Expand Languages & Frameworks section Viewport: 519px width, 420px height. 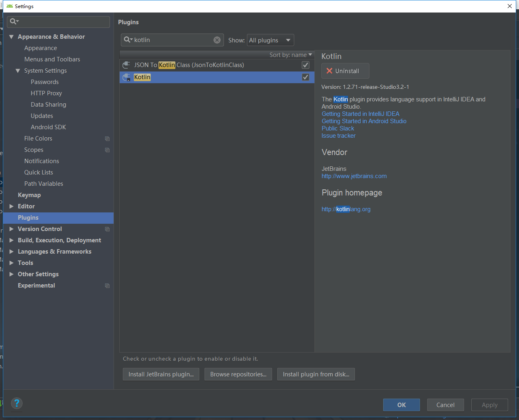pos(11,252)
